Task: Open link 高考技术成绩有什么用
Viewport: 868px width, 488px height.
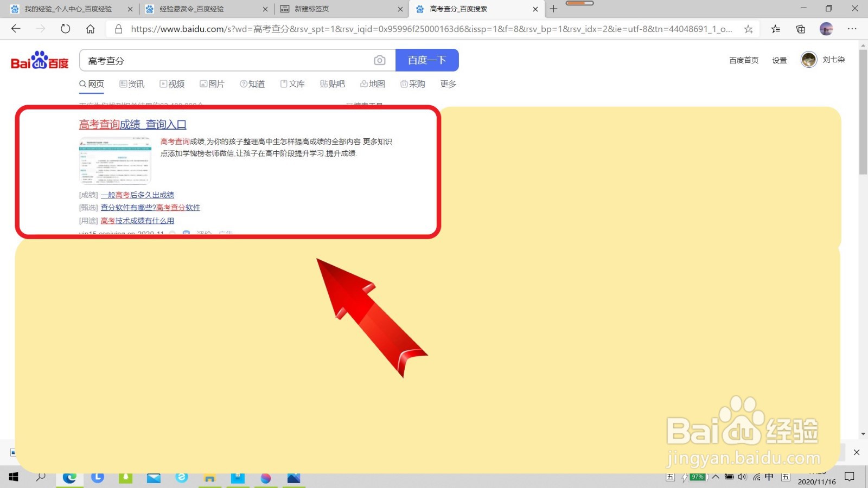Action: tap(137, 221)
